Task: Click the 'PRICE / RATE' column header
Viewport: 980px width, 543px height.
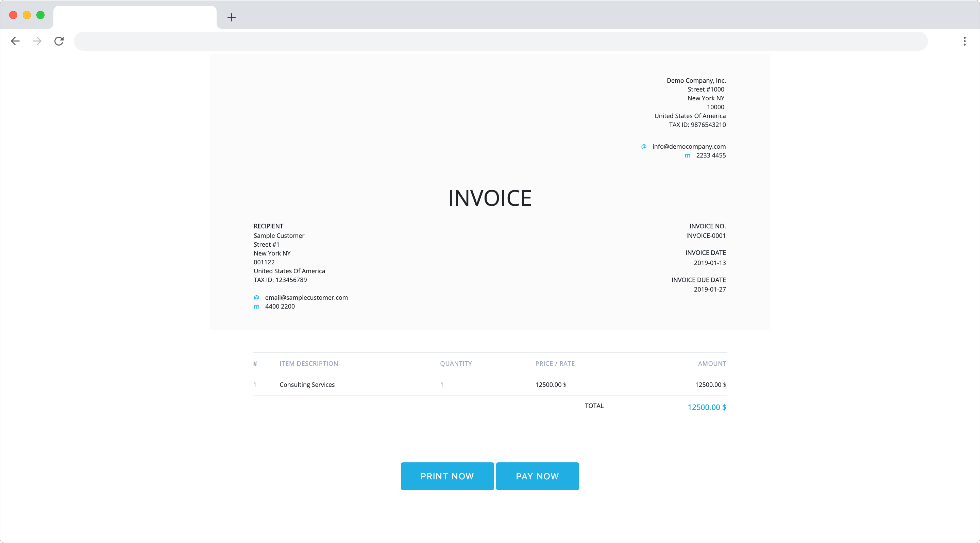Action: coord(555,363)
